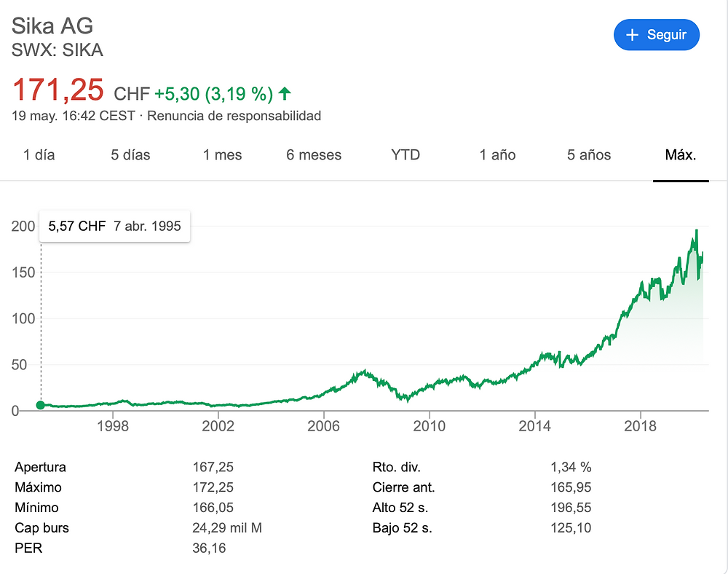
Task: Click the 5,57 CHF chart tooltip
Action: click(115, 226)
